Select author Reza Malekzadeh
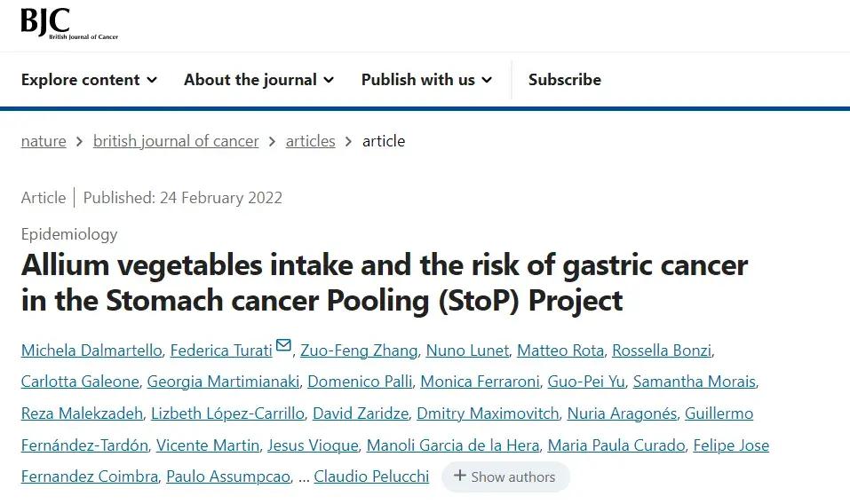850x504 pixels. 82,413
